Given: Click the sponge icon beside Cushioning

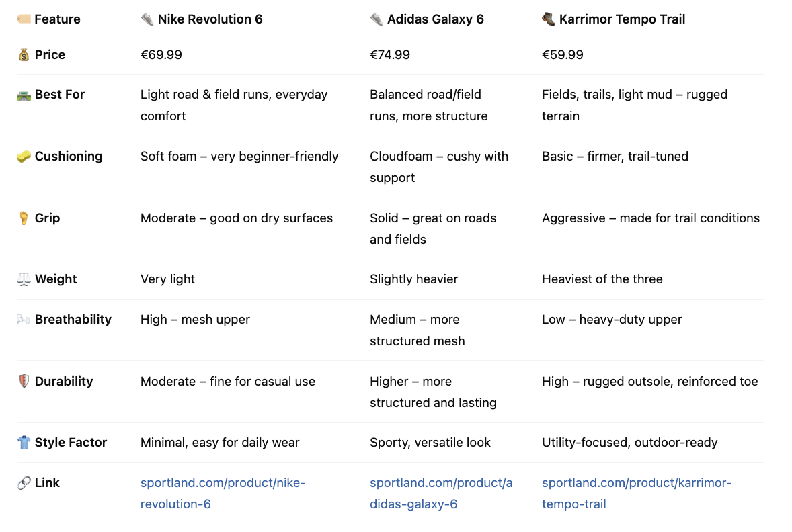Looking at the screenshot, I should click(24, 157).
